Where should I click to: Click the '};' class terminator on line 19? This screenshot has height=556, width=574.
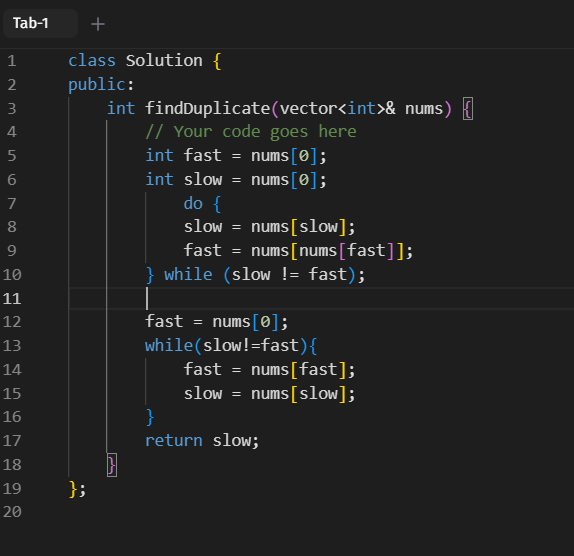[x=77, y=489]
